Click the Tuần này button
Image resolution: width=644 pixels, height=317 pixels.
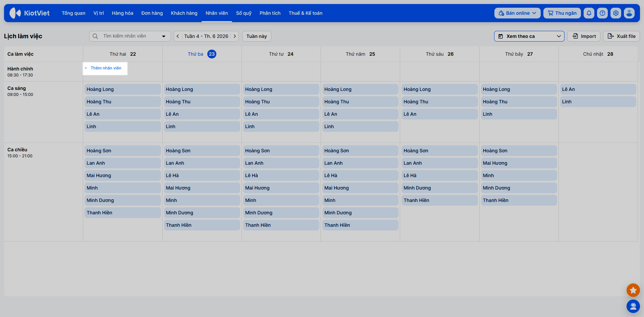257,36
